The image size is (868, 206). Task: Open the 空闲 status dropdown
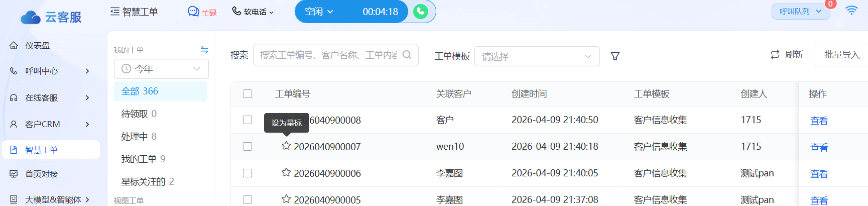(319, 12)
